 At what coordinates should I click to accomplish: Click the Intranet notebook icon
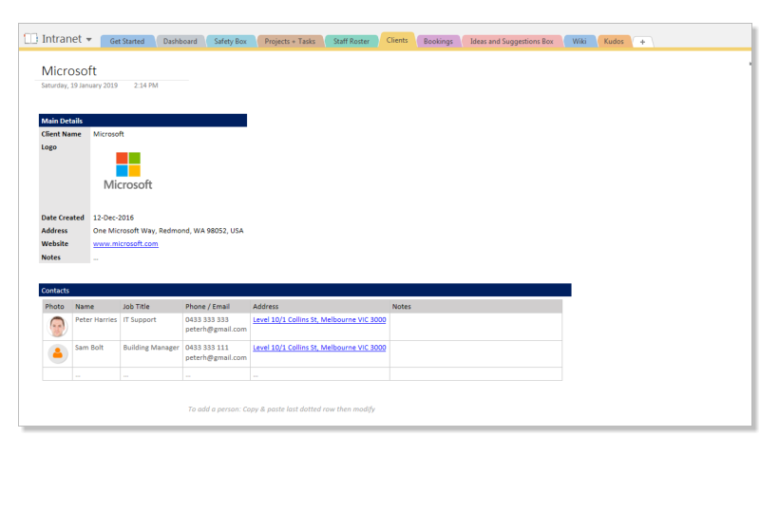click(x=30, y=39)
